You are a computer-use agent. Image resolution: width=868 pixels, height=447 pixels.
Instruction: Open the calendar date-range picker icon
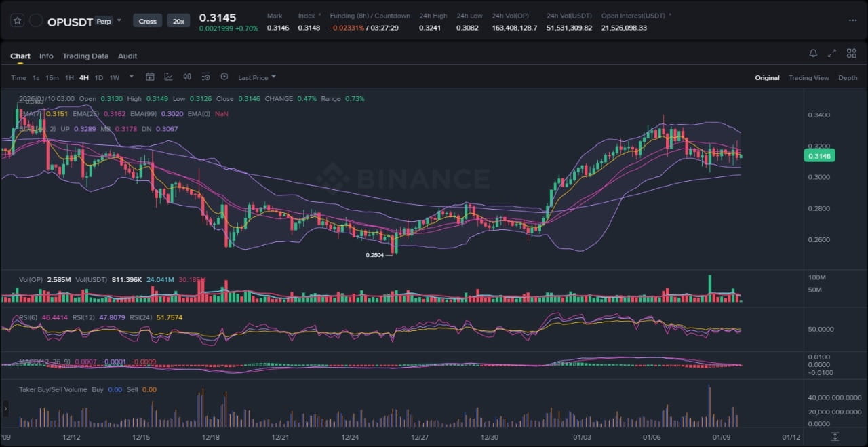151,77
